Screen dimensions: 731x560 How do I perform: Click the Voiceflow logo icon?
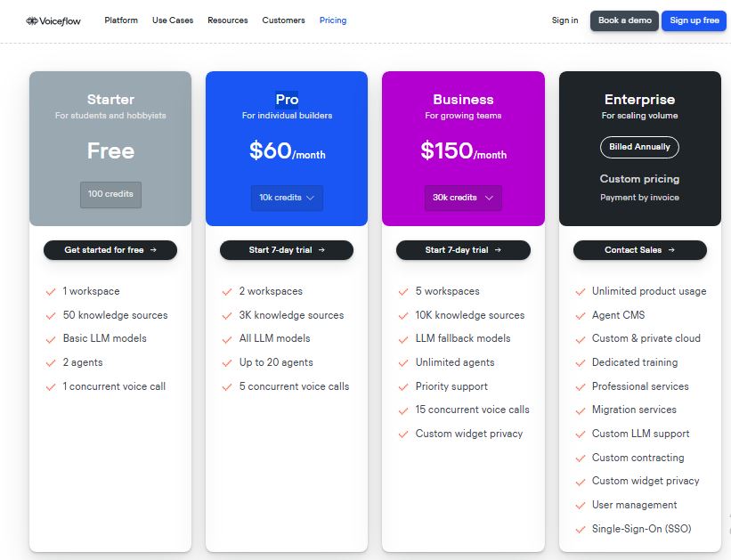(x=32, y=20)
